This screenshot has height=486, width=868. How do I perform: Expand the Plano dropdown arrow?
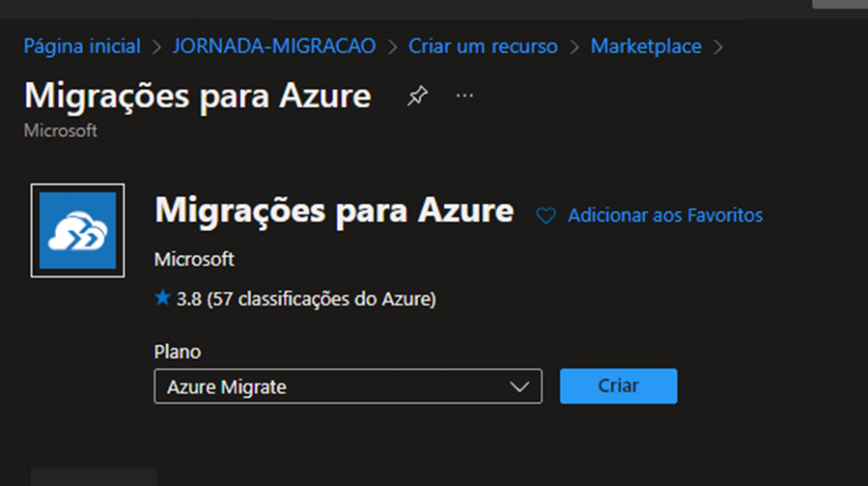coord(520,387)
